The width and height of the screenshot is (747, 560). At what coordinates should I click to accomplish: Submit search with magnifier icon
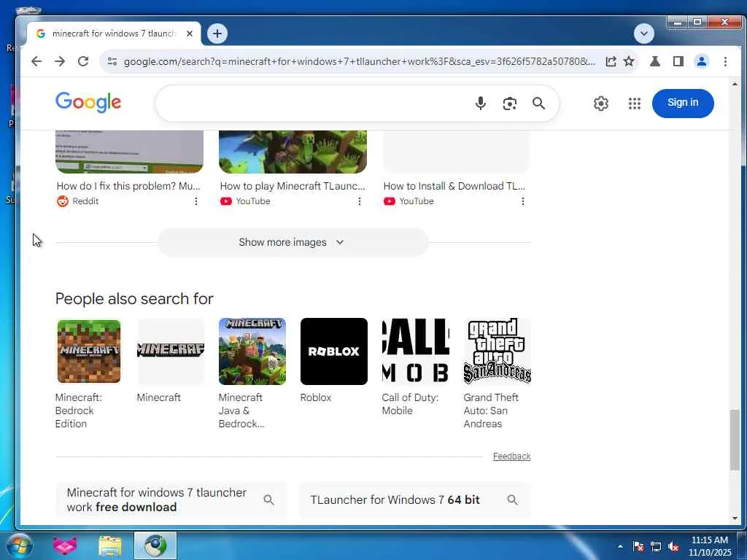tap(539, 104)
